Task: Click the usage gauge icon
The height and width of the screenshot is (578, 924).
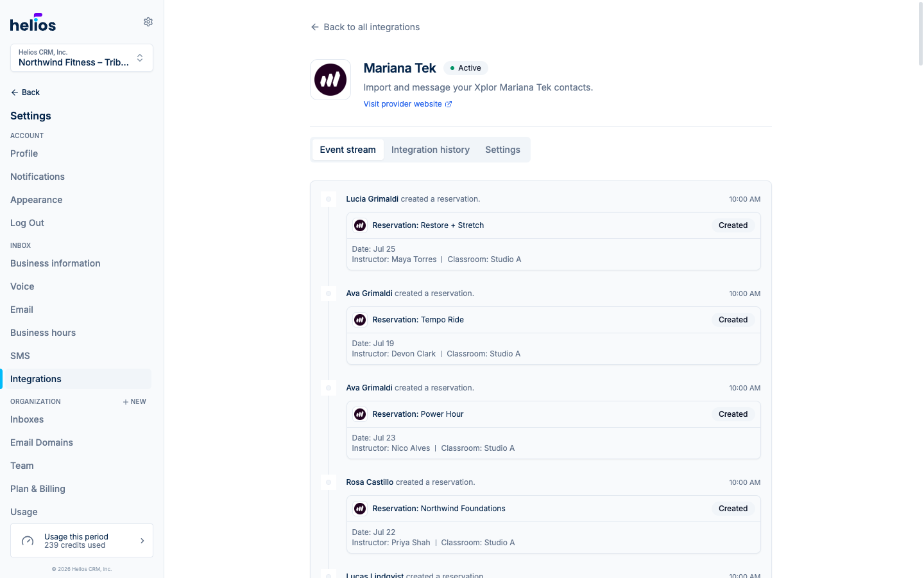Action: [28, 541]
